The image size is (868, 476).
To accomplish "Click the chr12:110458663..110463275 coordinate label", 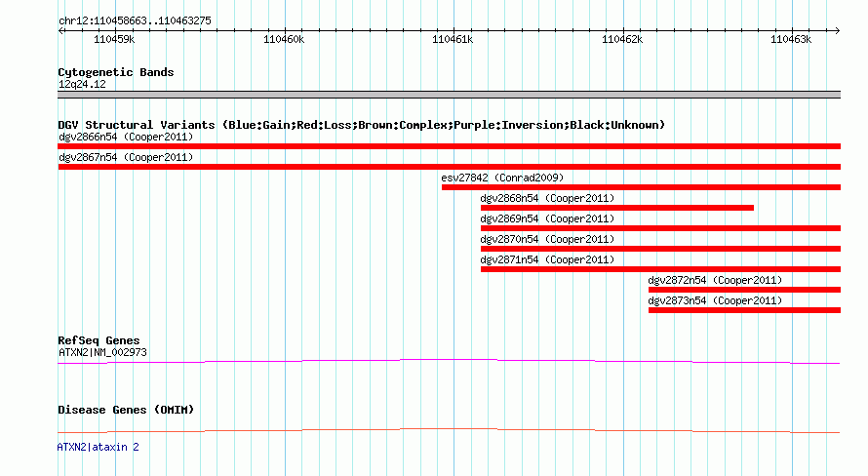I will pyautogui.click(x=135, y=20).
